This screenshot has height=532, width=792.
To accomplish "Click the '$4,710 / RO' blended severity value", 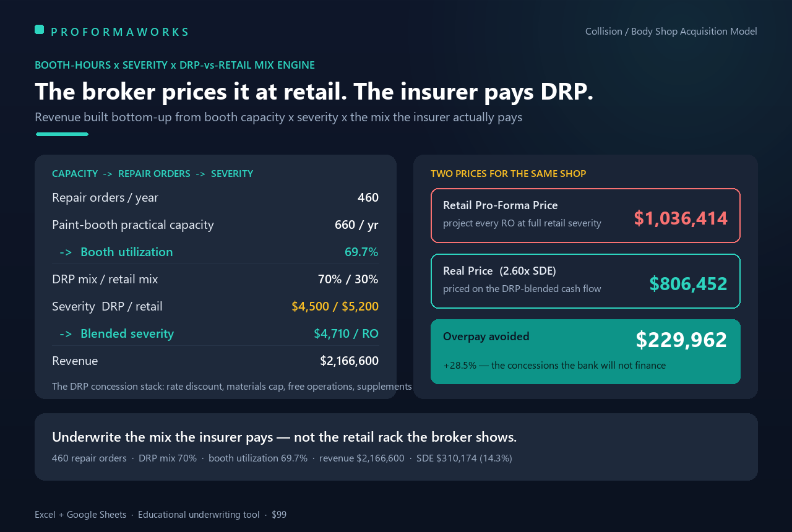I will (346, 334).
